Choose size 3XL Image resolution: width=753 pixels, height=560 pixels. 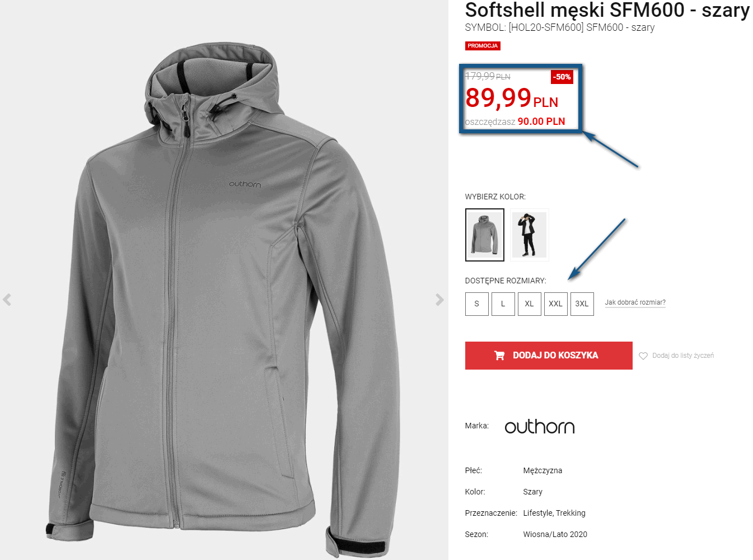tap(582, 304)
